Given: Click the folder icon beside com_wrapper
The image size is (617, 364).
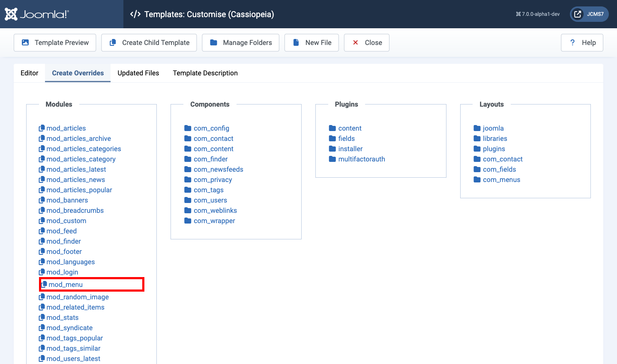Looking at the screenshot, I should pyautogui.click(x=188, y=221).
